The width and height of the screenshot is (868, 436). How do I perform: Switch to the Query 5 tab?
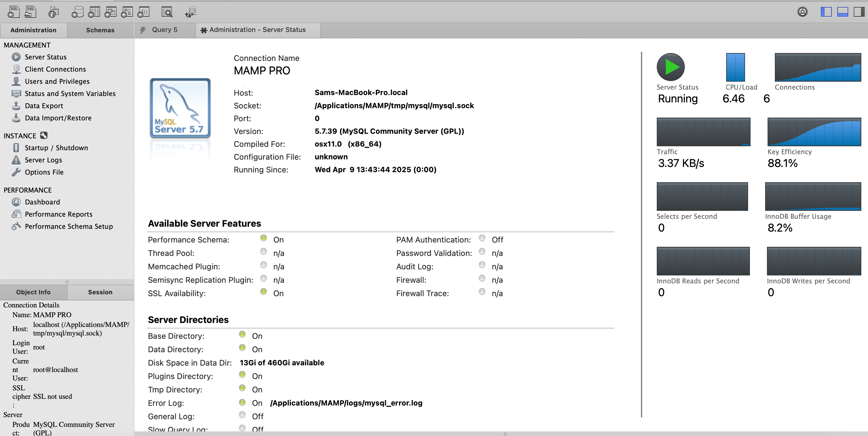(164, 30)
